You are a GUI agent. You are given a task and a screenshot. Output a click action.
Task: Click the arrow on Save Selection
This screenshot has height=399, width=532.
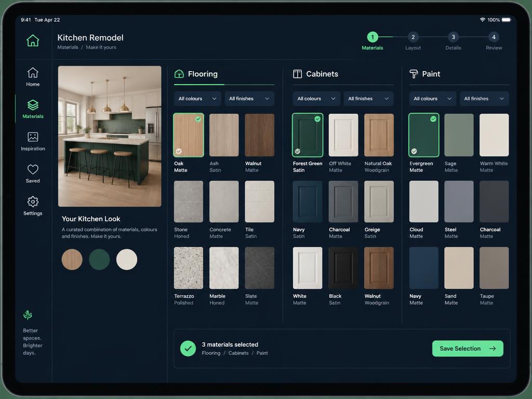pyautogui.click(x=493, y=349)
